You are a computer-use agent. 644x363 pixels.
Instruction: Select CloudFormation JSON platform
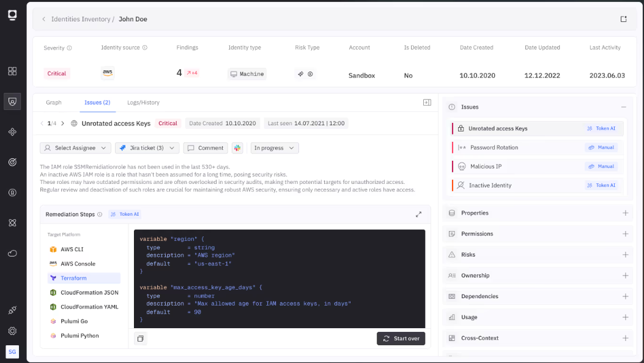tap(84, 293)
